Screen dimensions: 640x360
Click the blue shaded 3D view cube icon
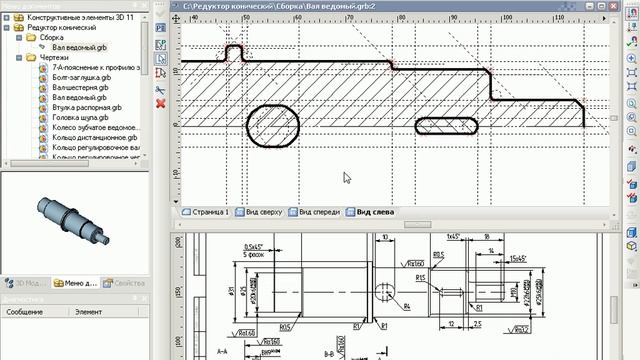pos(632,232)
